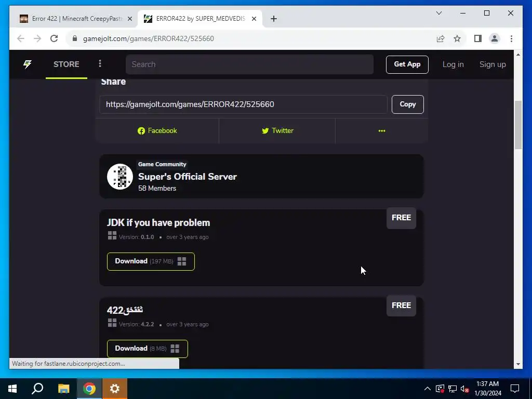View site information lock icon
This screenshot has width=532, height=399.
click(x=75, y=38)
